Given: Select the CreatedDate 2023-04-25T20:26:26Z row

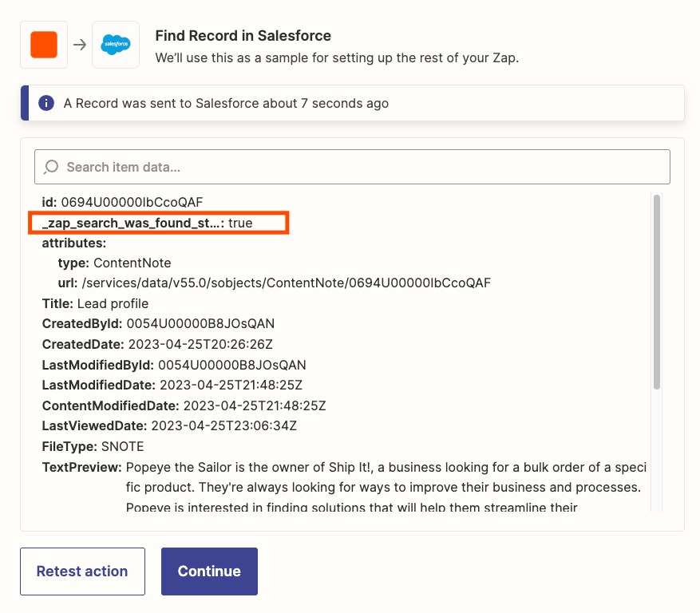Looking at the screenshot, I should (157, 344).
